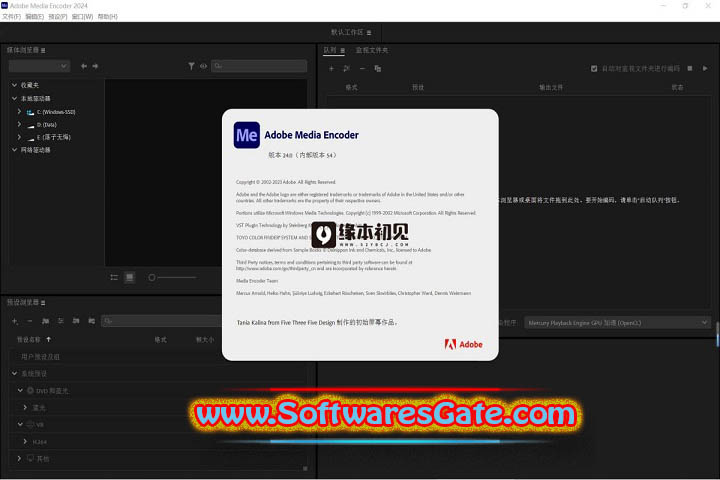Screen dimensions: 720x480
Task: Add output with the queue toolbar icon
Action: pyautogui.click(x=347, y=68)
